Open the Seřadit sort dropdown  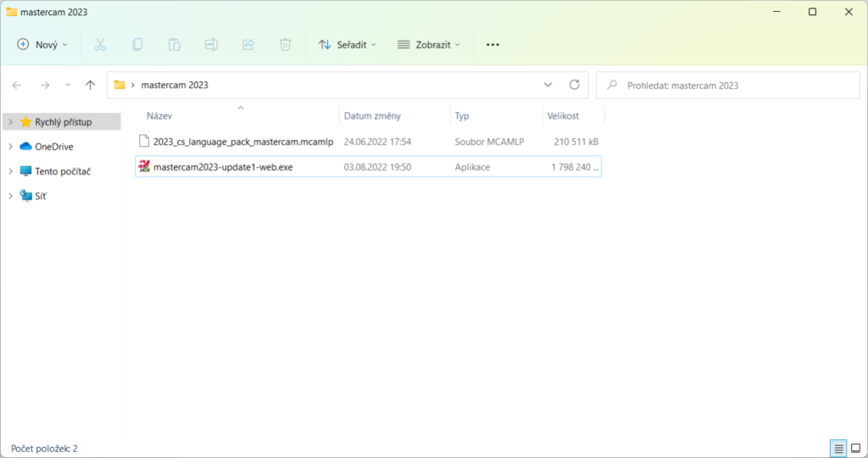(x=348, y=44)
